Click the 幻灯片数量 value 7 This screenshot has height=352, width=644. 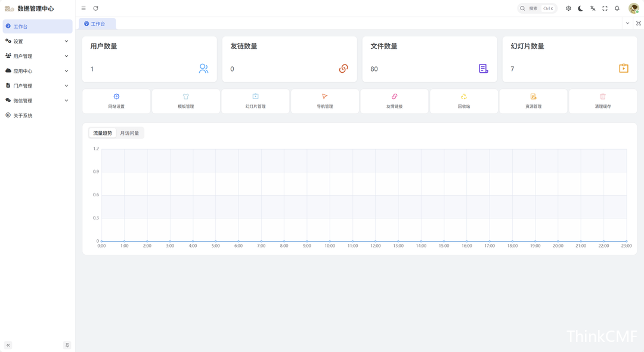(512, 69)
